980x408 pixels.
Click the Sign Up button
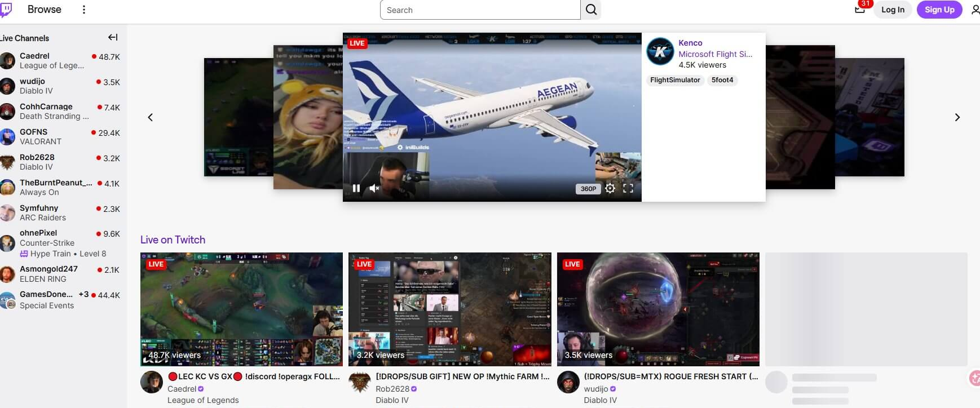[x=939, y=10]
